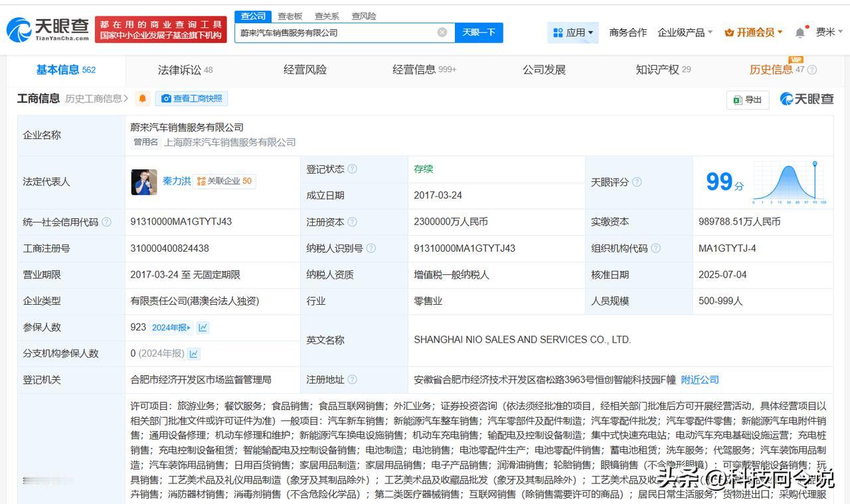Click the 曾用名 tag

[x=146, y=142]
